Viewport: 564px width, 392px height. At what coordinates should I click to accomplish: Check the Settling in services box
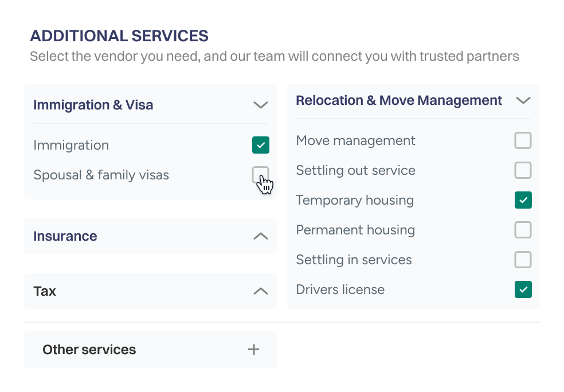[523, 260]
